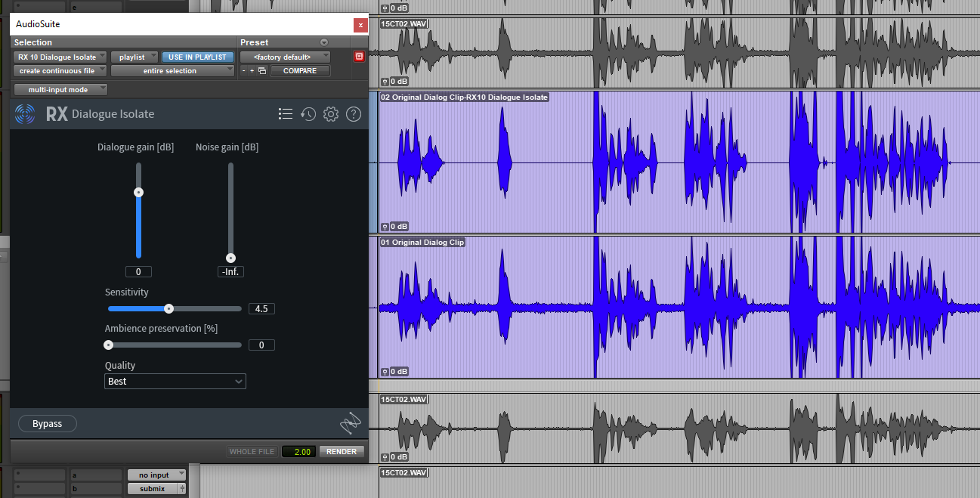Click the AudioSuite window title
Viewport: 980px width, 498px height.
click(38, 24)
